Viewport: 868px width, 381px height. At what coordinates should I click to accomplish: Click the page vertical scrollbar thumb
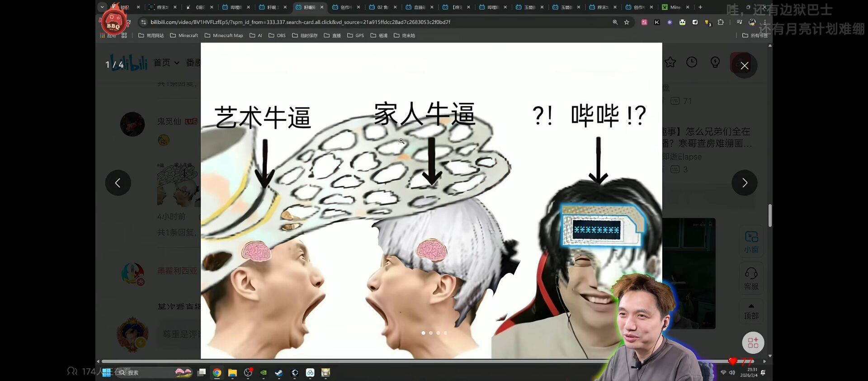click(769, 216)
